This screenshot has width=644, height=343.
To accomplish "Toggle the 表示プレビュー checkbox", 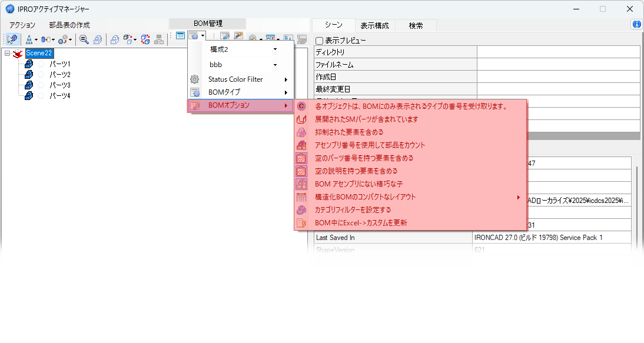I will [x=319, y=41].
